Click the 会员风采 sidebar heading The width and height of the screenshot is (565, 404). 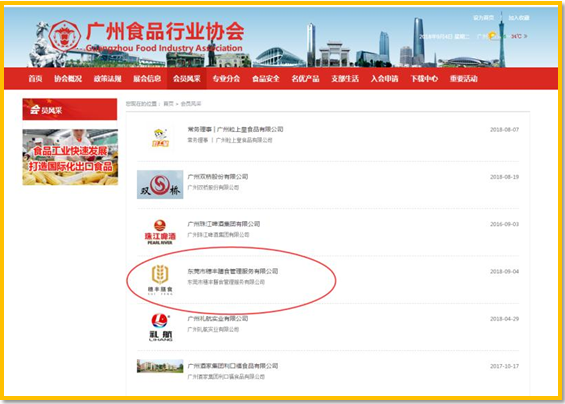(x=70, y=109)
